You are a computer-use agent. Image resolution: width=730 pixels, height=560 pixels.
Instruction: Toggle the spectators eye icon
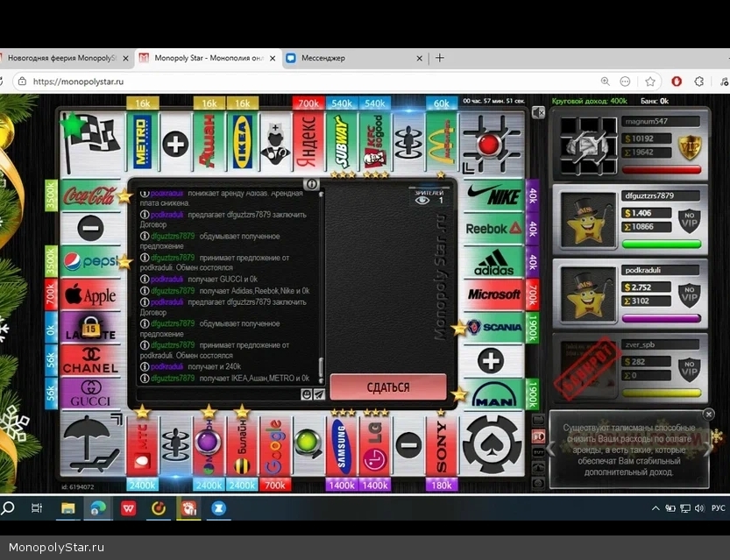point(422,201)
